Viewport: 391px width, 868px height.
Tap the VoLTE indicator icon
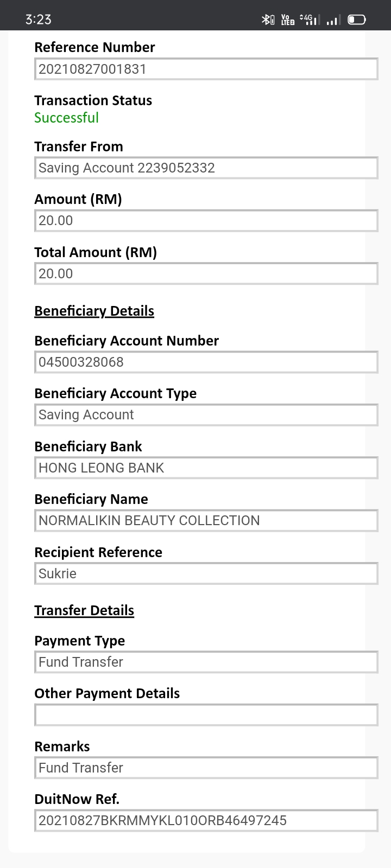[x=288, y=20]
